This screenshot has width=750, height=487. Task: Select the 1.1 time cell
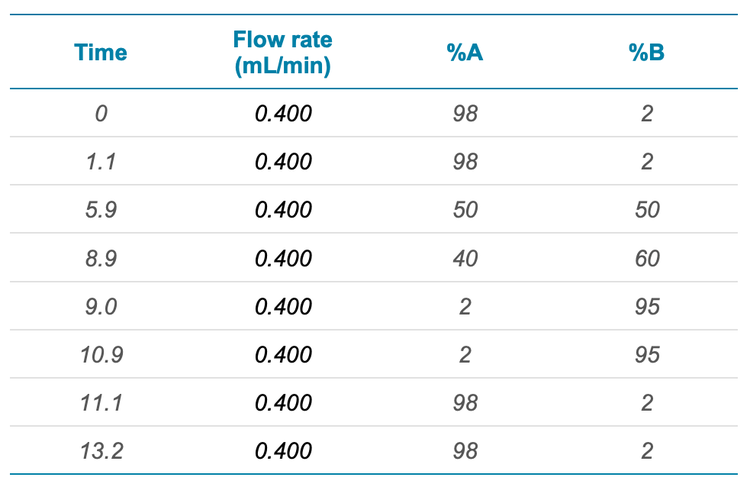101,162
